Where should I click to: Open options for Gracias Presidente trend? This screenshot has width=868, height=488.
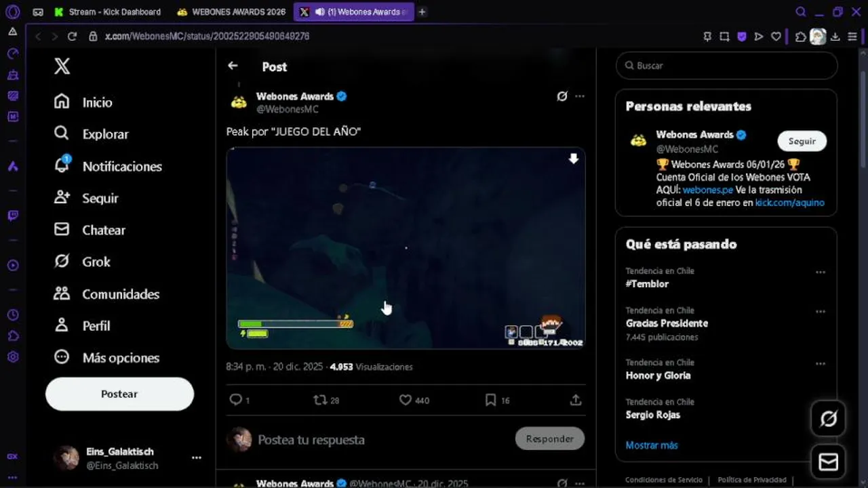[821, 311]
